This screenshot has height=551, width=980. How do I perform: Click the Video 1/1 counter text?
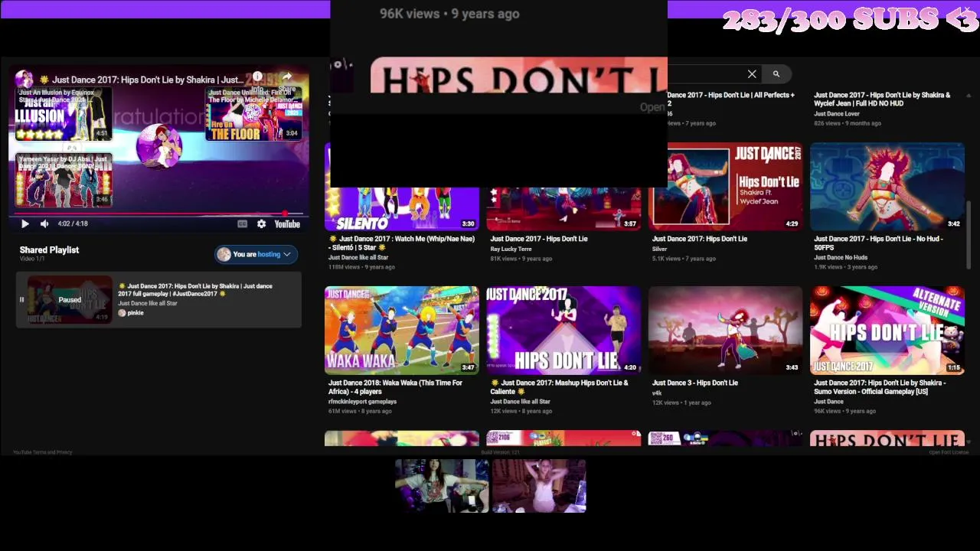[31, 259]
